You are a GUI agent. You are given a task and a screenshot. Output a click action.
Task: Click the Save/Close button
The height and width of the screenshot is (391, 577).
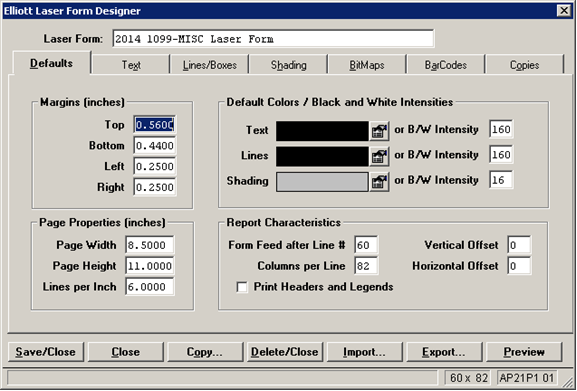pos(46,352)
